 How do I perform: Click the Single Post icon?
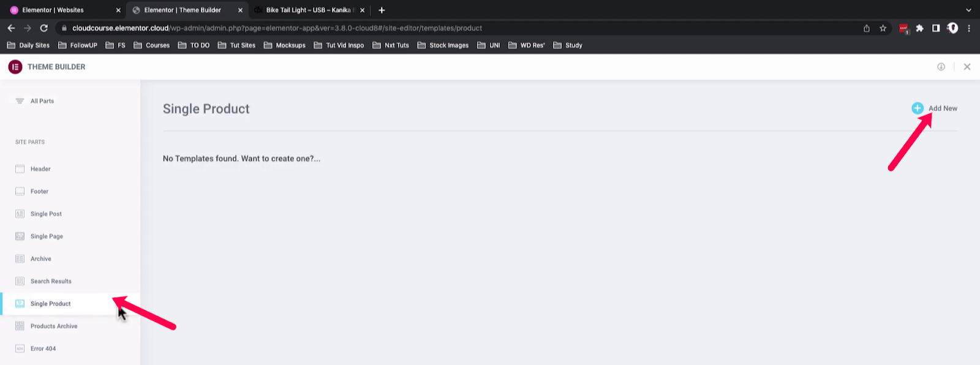(20, 214)
